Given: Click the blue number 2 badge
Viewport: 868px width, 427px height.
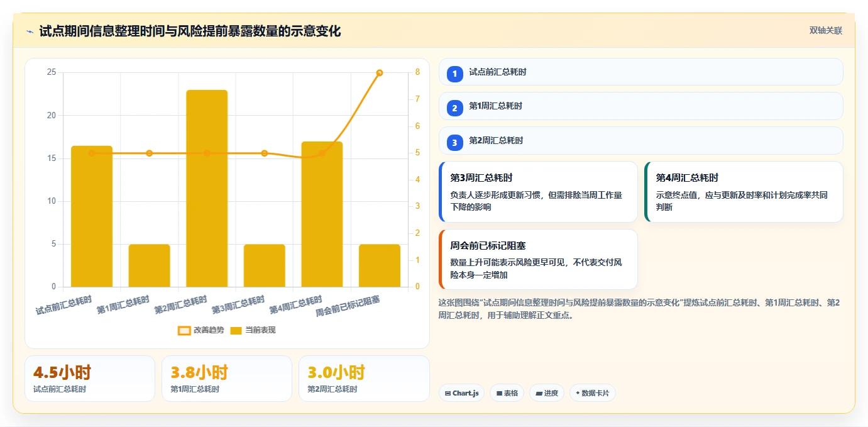Looking at the screenshot, I should (455, 108).
